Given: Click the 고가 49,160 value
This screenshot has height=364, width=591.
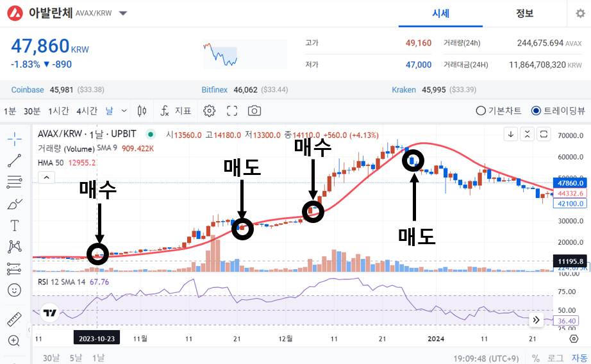Looking at the screenshot, I should (x=419, y=43).
